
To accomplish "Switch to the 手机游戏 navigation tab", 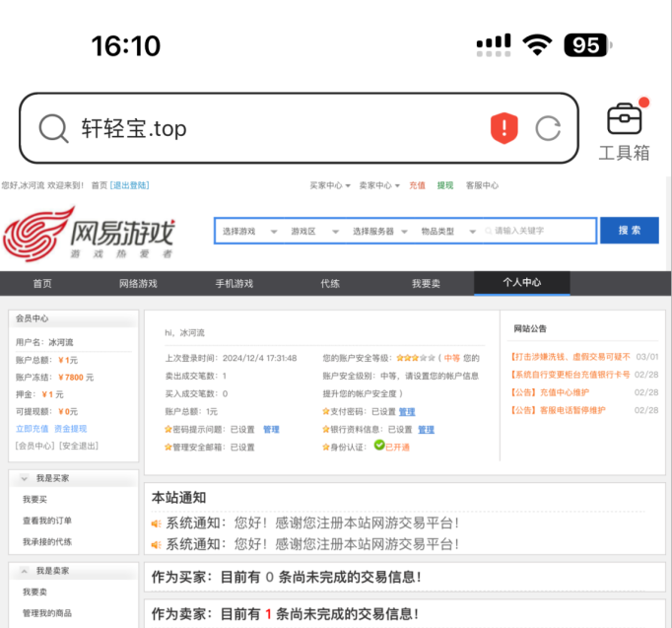I will pyautogui.click(x=235, y=283).
